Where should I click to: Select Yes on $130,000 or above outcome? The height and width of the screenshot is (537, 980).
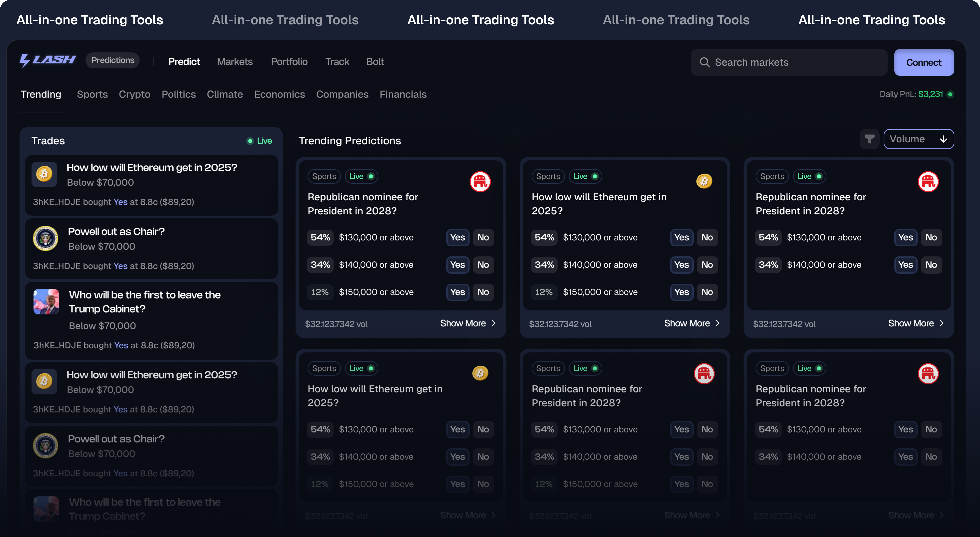click(x=457, y=237)
